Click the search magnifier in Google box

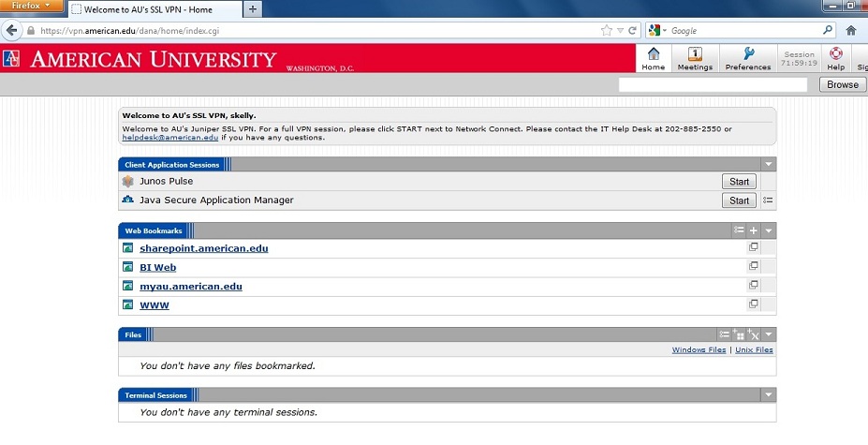click(x=828, y=30)
